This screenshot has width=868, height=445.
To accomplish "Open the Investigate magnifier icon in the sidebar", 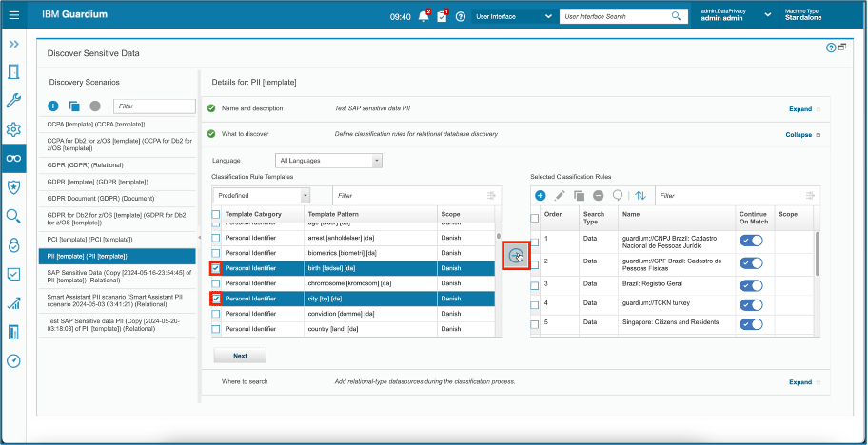I will tap(14, 216).
